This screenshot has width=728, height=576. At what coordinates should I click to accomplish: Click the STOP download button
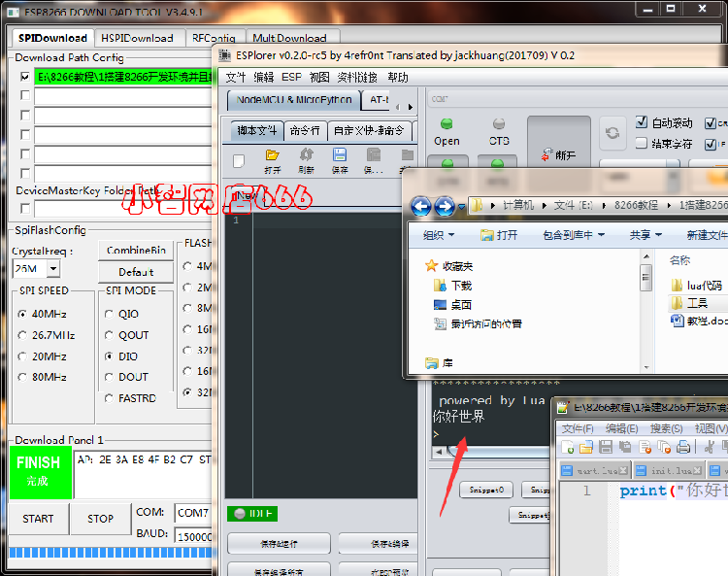(x=100, y=519)
